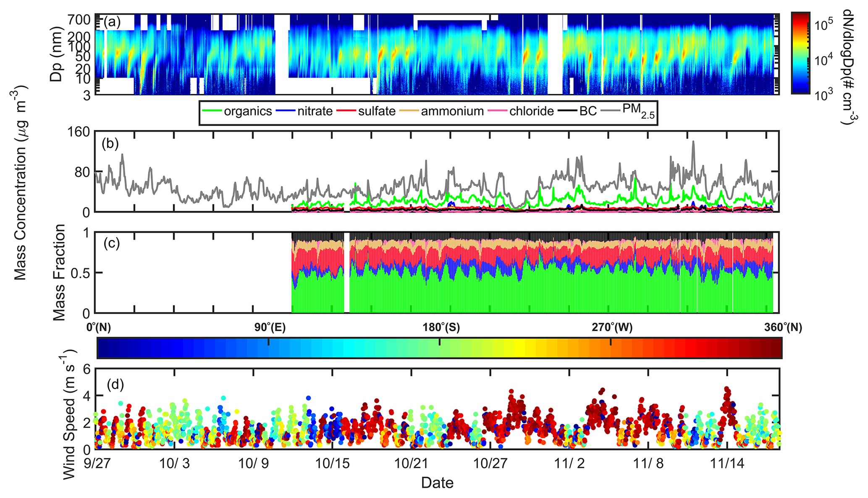
Task: Click the 270°(W) wind direction label
Action: tap(612, 328)
